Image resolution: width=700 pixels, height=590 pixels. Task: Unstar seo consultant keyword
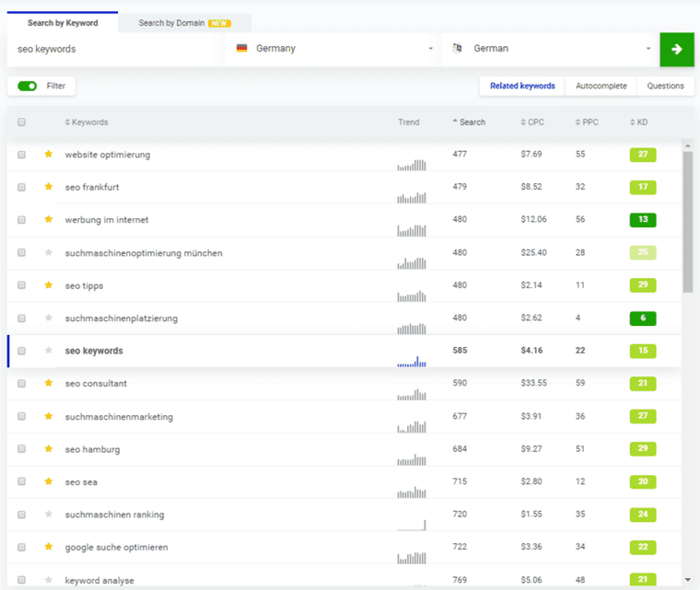tap(49, 383)
